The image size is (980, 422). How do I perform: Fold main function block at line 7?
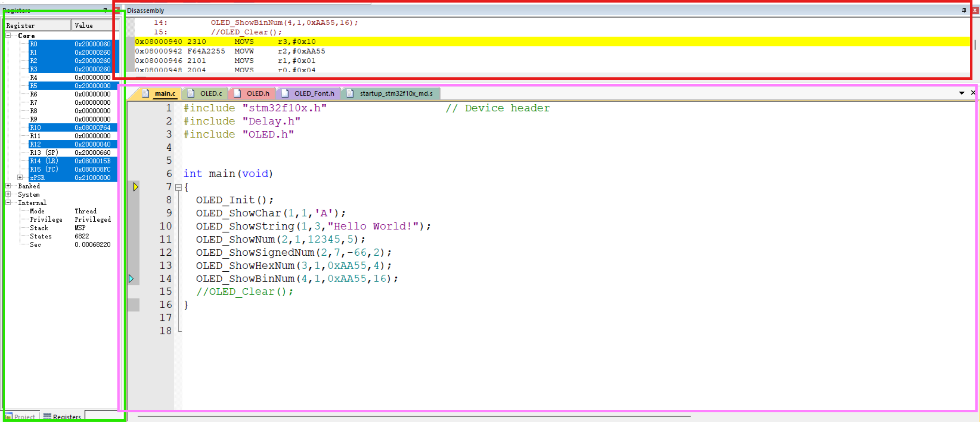pyautogui.click(x=178, y=187)
